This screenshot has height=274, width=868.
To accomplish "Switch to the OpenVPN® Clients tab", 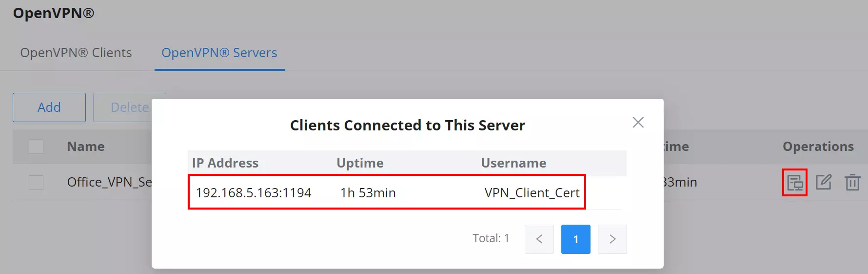I will click(x=76, y=53).
